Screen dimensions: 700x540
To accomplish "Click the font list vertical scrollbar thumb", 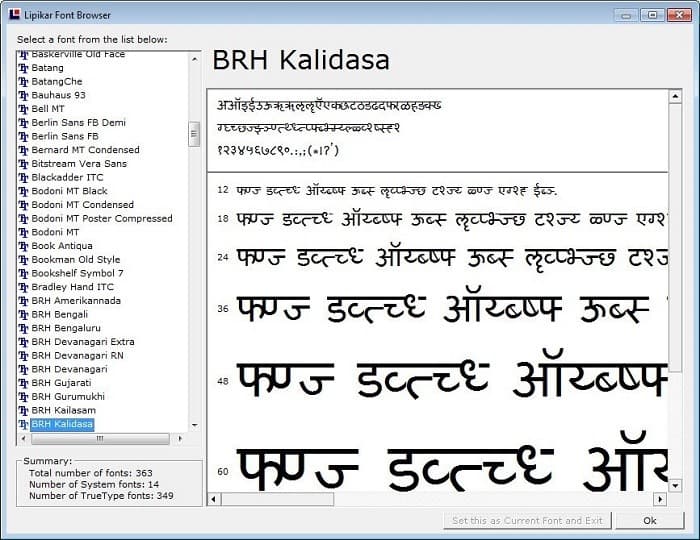I will click(194, 134).
